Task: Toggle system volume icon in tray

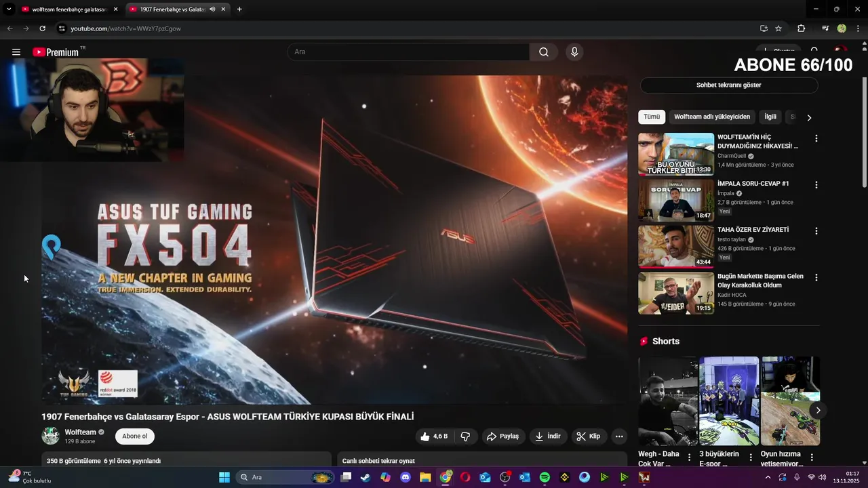Action: [x=823, y=477]
